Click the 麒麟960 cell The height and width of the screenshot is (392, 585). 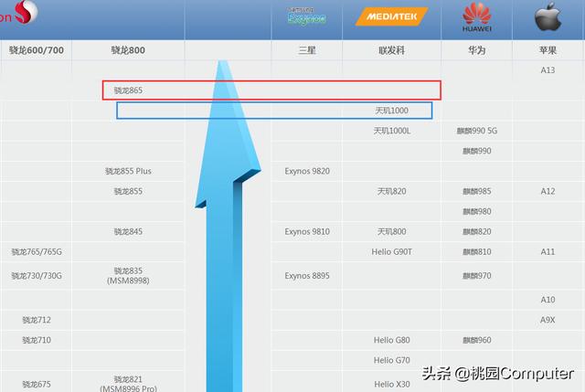pos(477,340)
